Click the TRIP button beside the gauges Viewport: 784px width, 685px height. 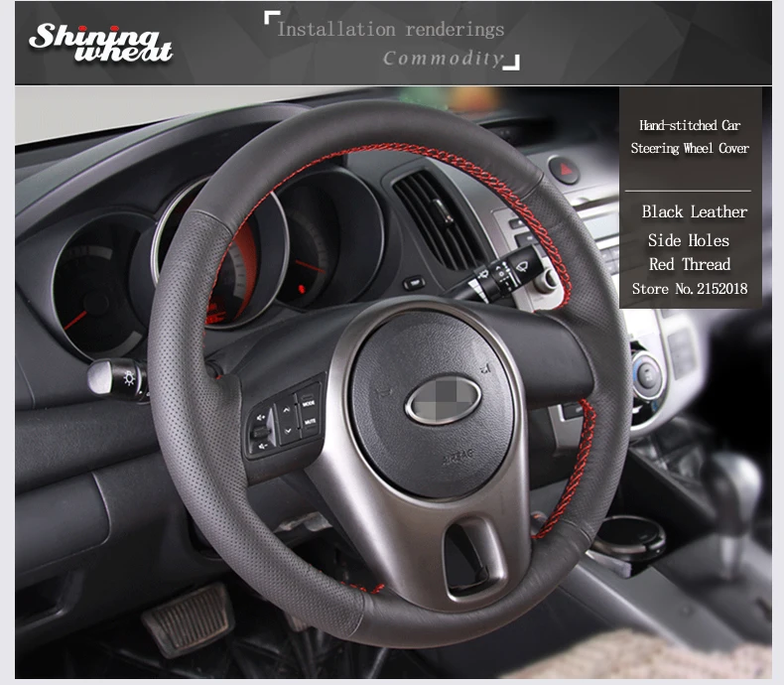(x=415, y=284)
